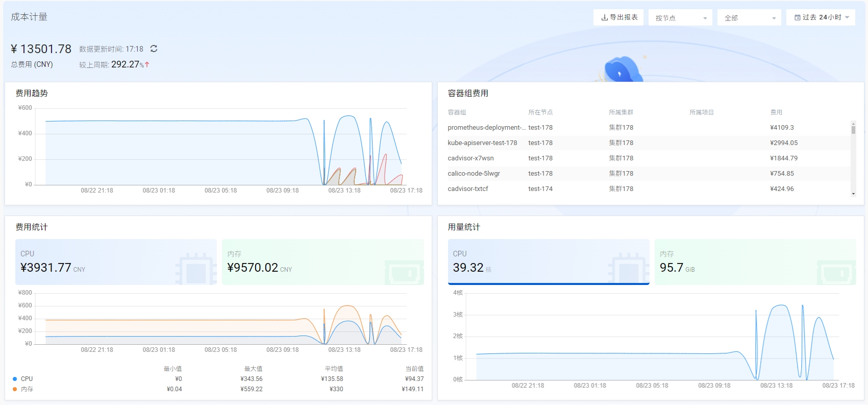Click the CPU cost card chip icon
Screen dimensions: 868x405
tap(196, 269)
